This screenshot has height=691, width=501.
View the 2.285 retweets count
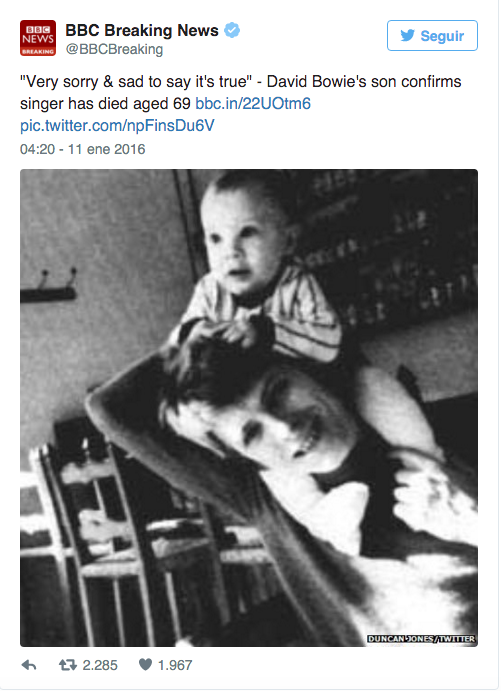[100, 665]
